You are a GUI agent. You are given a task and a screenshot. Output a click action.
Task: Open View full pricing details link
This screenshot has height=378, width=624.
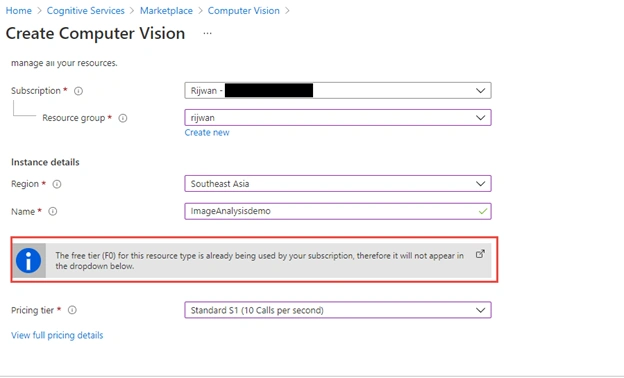(57, 335)
